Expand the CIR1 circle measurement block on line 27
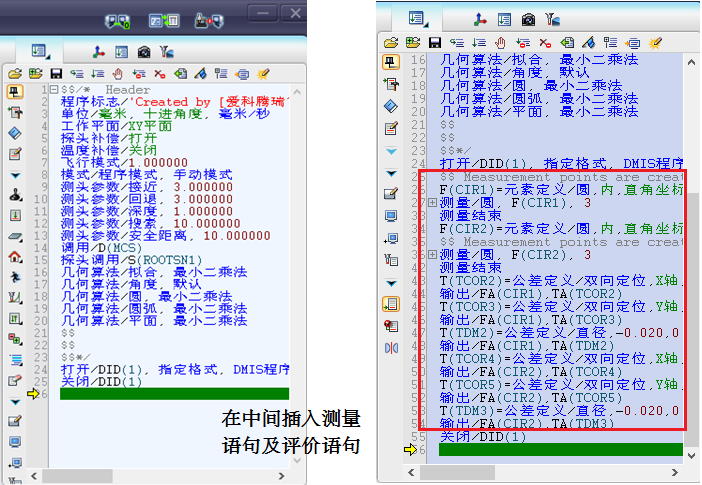This screenshot has height=485, width=702. (432, 203)
